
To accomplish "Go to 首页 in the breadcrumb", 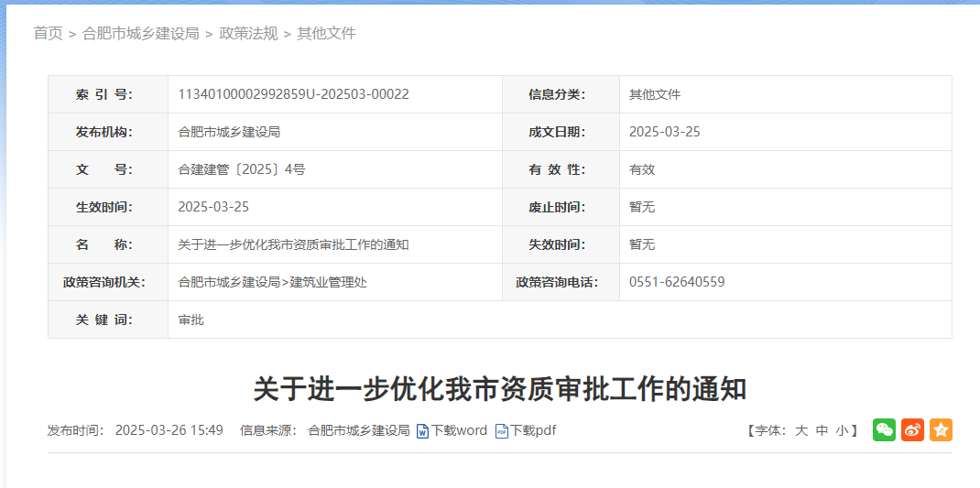I will [48, 34].
